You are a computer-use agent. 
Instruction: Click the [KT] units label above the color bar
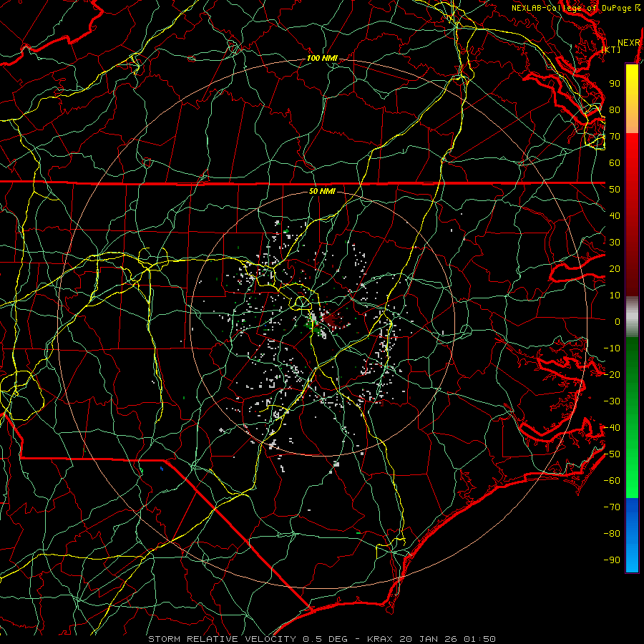coord(611,49)
